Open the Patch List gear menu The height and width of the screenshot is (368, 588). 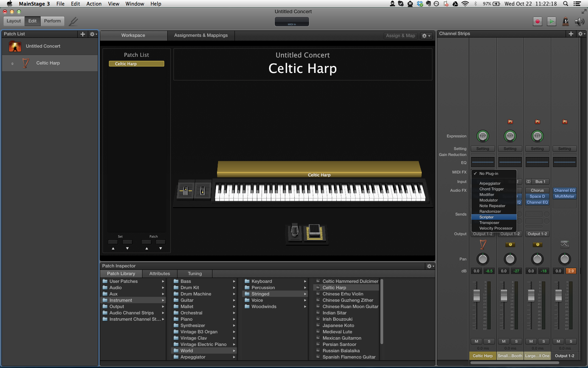pos(93,34)
